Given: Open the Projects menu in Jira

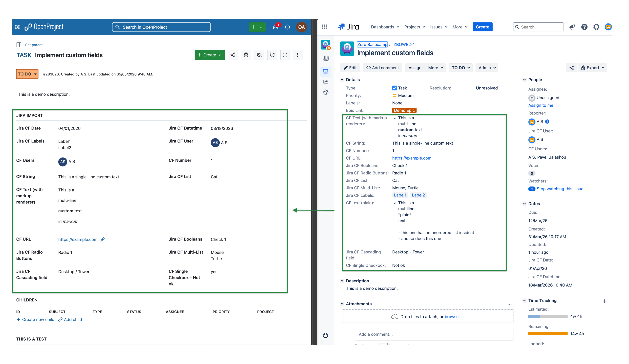Looking at the screenshot, I should click(x=415, y=27).
